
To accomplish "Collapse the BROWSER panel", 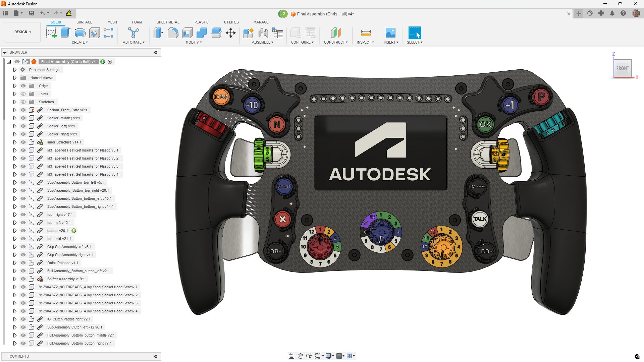I will [x=5, y=52].
